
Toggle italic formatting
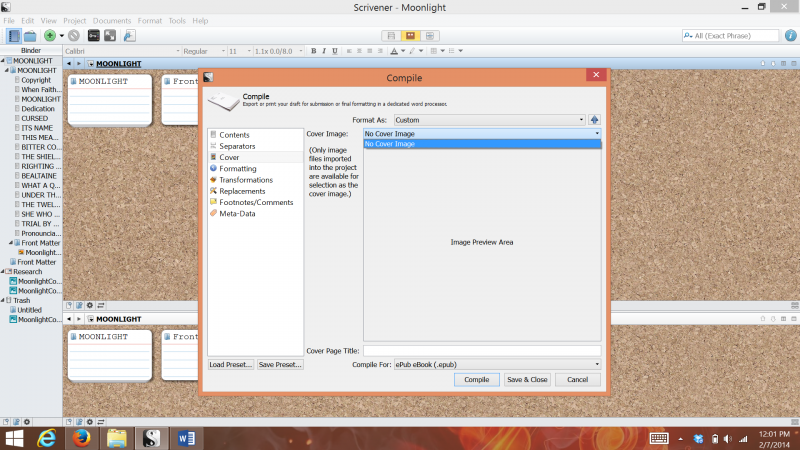[x=324, y=51]
